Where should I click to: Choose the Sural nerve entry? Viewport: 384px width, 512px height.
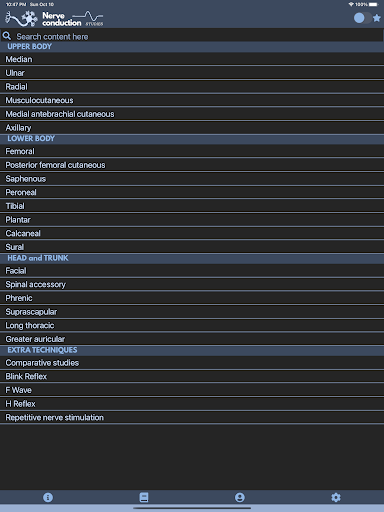(192, 247)
